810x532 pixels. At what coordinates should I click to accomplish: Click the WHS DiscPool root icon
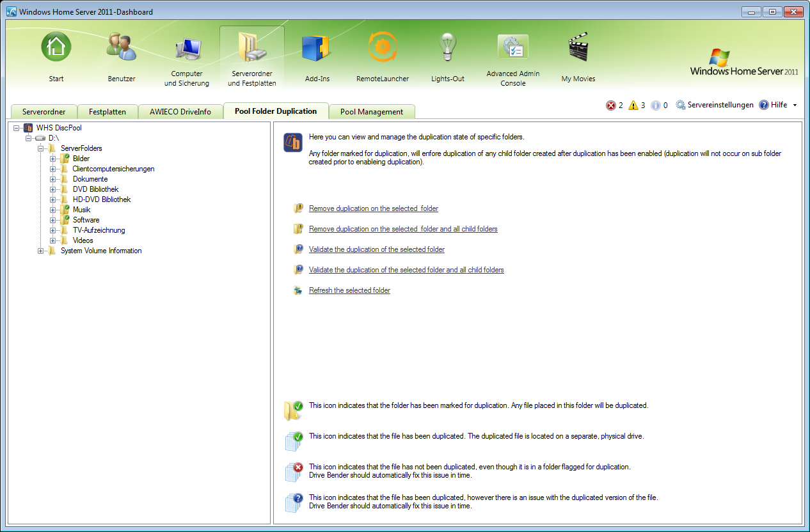pyautogui.click(x=28, y=128)
